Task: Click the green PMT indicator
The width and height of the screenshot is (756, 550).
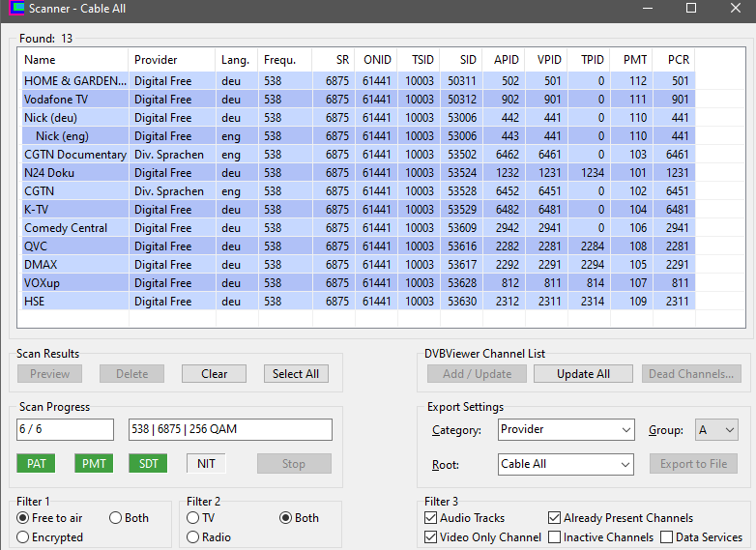Action: click(94, 463)
